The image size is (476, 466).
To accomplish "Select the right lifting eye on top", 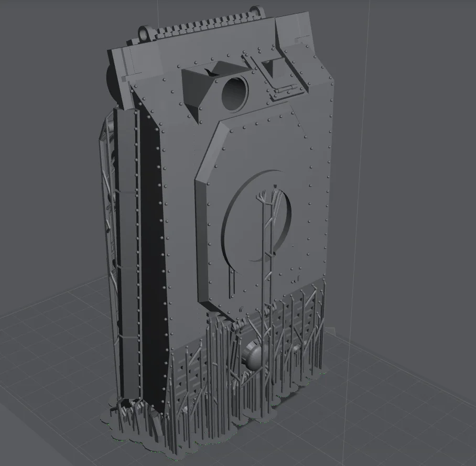I will click(258, 10).
